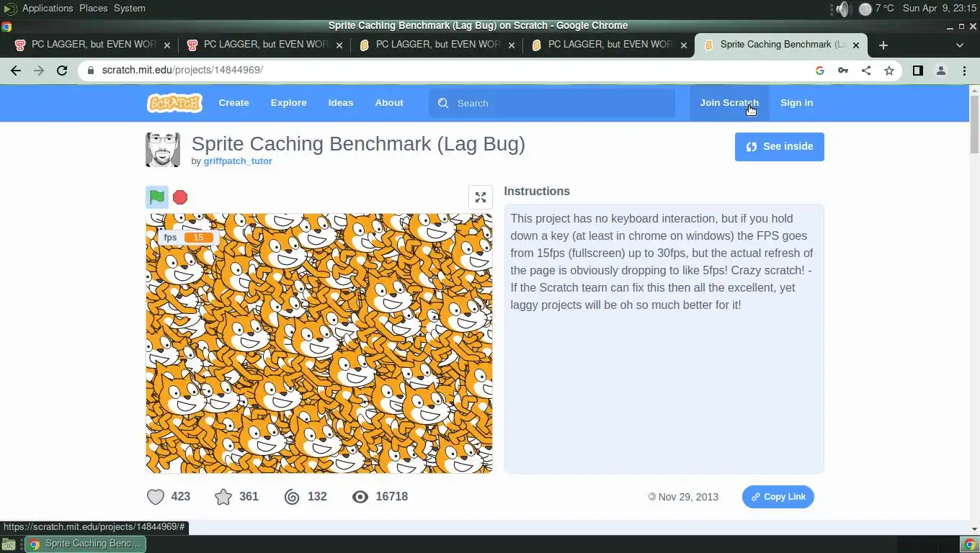Click the Google icon in address bar

coord(820,71)
